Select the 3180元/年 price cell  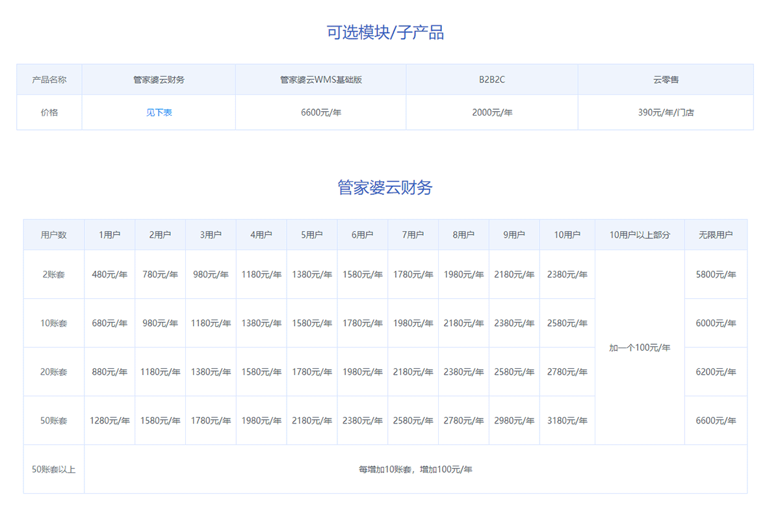pyautogui.click(x=567, y=421)
